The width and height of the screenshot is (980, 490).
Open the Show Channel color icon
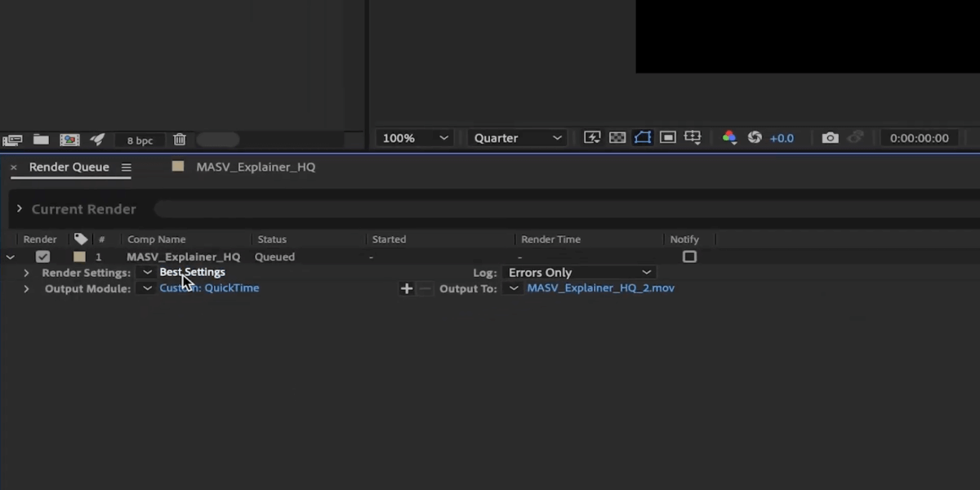click(729, 138)
